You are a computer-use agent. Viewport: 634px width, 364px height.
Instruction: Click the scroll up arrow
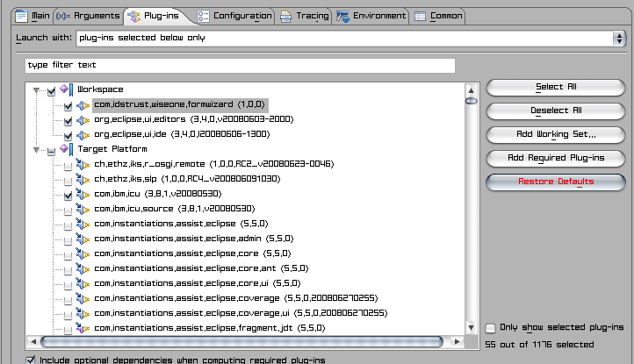click(x=471, y=90)
